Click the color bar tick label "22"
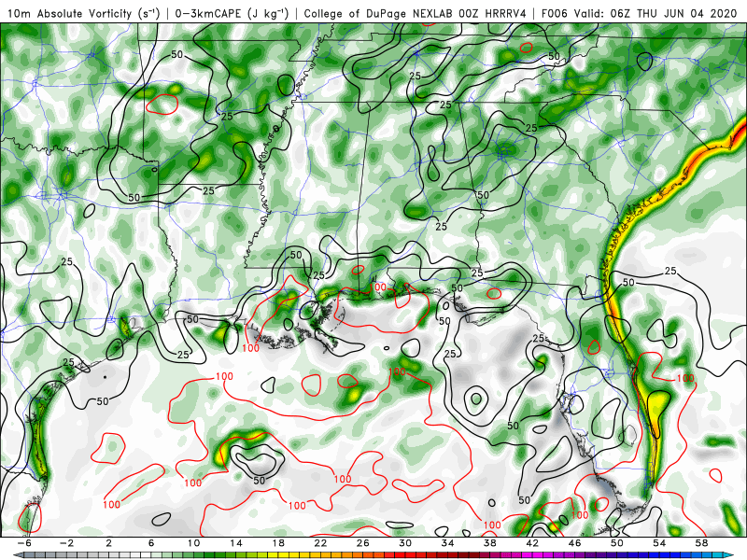Screen dimensions: 747x560 coord(320,543)
